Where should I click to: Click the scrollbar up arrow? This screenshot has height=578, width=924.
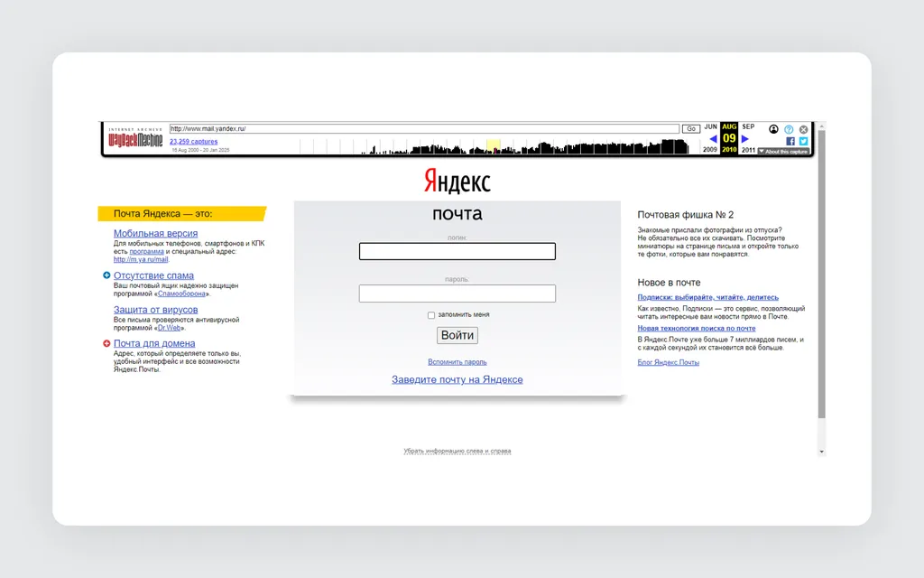point(821,126)
